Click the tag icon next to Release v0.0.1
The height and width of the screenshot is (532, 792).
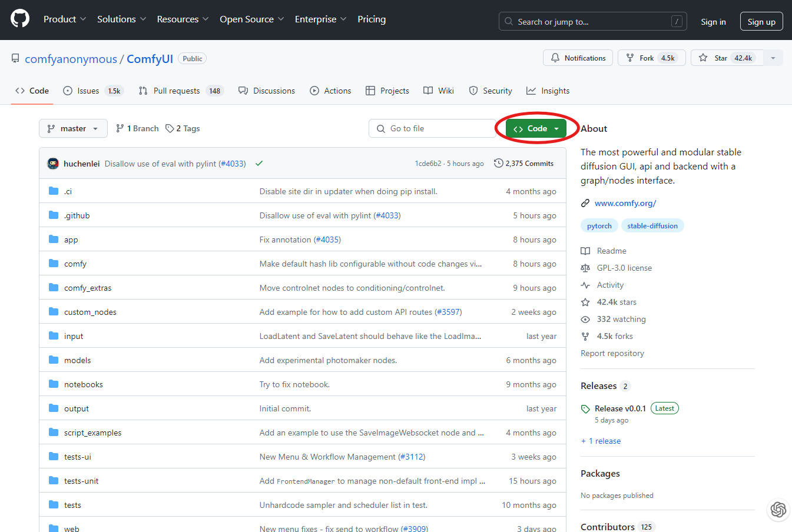click(x=585, y=409)
